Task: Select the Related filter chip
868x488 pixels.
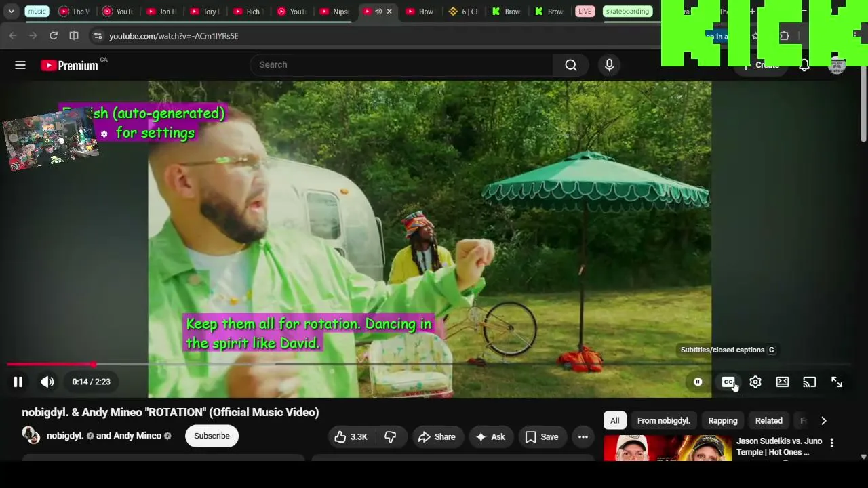Action: click(769, 421)
